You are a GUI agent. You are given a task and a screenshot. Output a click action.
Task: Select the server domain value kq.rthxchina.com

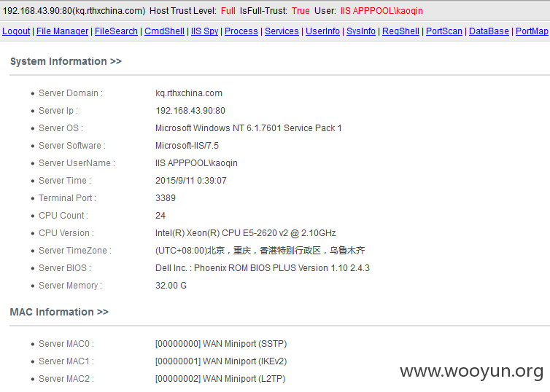tap(189, 93)
